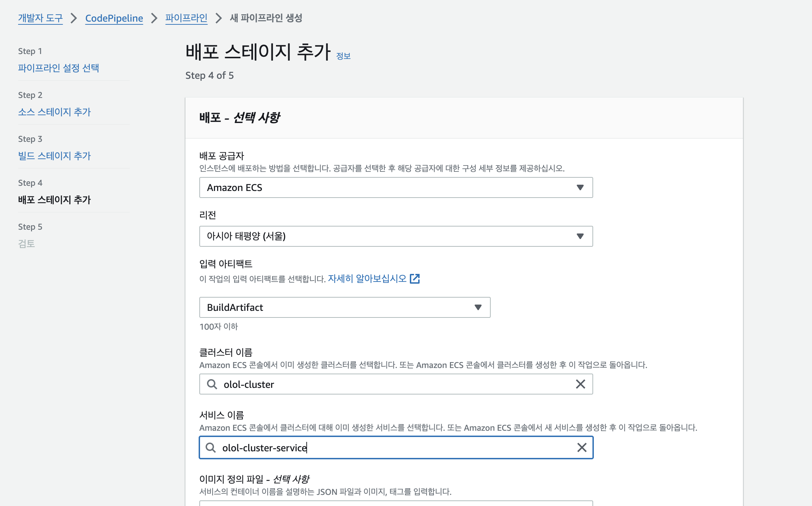Click the external link icon after 자세히 알아보십시오
This screenshot has width=812, height=506.
click(x=415, y=278)
